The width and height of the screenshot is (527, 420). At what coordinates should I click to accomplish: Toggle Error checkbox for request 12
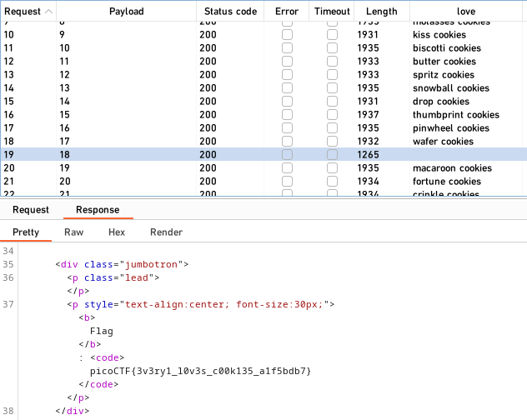point(287,61)
